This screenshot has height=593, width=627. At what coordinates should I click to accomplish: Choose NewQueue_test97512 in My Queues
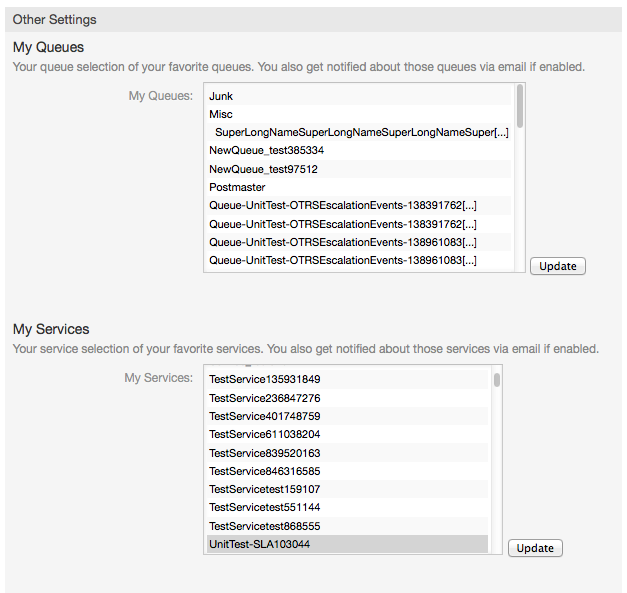point(263,169)
